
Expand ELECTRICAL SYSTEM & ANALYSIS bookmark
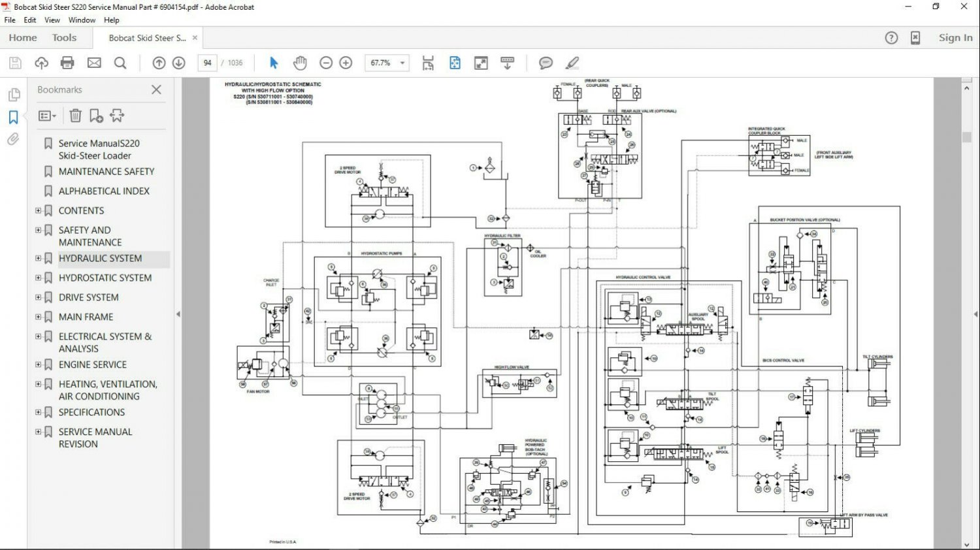38,336
